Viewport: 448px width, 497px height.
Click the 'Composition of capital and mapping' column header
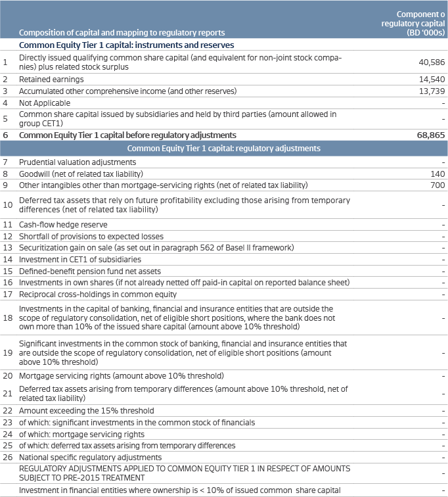click(122, 32)
